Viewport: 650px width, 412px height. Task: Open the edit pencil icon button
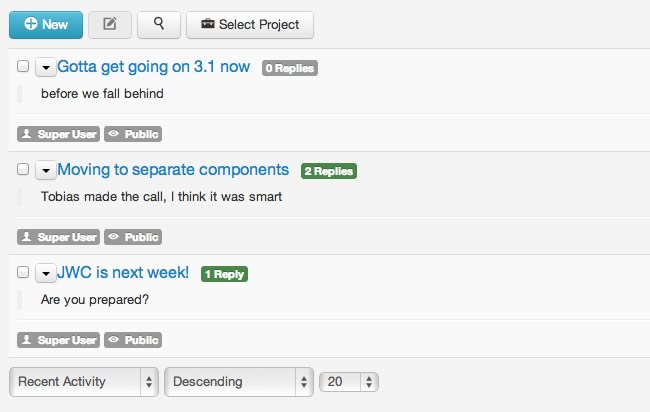tap(110, 25)
